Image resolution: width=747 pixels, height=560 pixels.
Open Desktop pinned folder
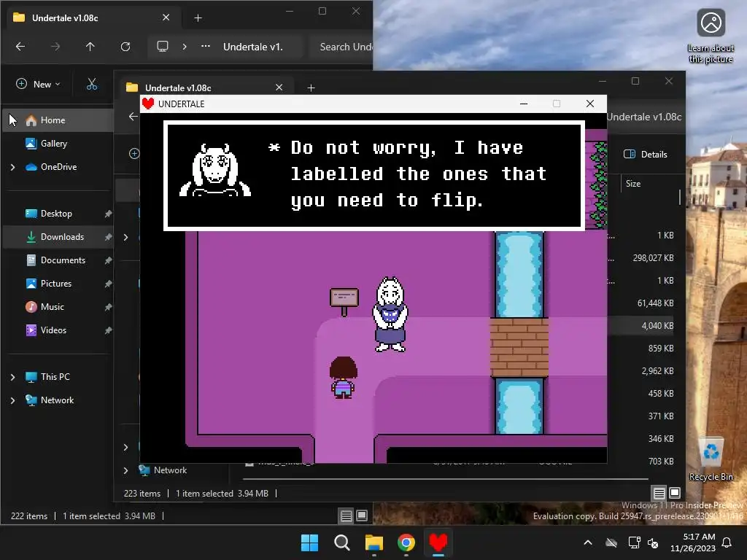(56, 214)
